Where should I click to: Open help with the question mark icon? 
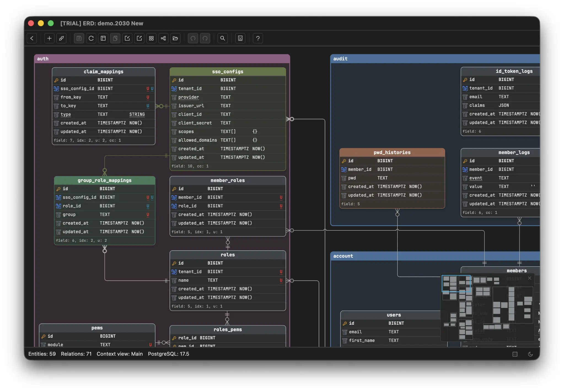coord(258,38)
